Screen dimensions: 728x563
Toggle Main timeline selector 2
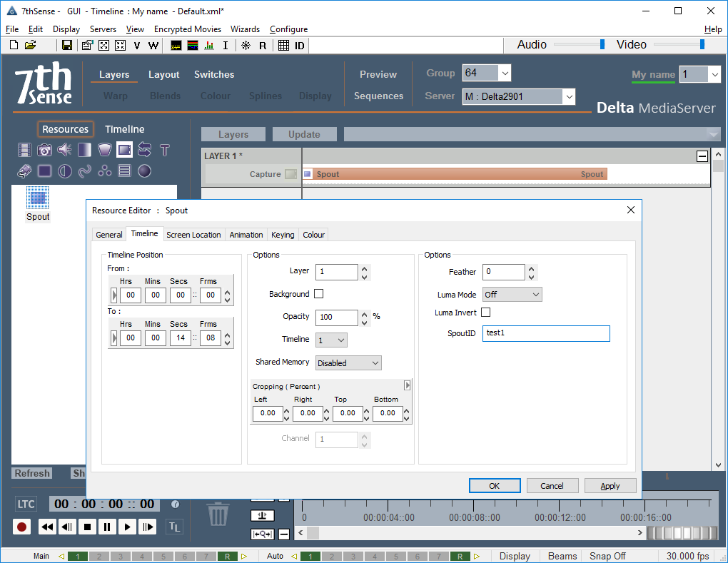(x=99, y=556)
